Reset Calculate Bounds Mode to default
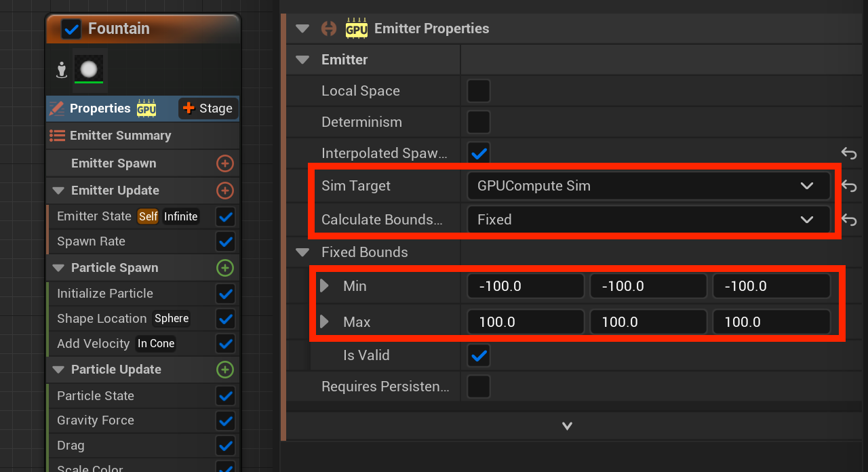This screenshot has height=472, width=868. (x=849, y=220)
